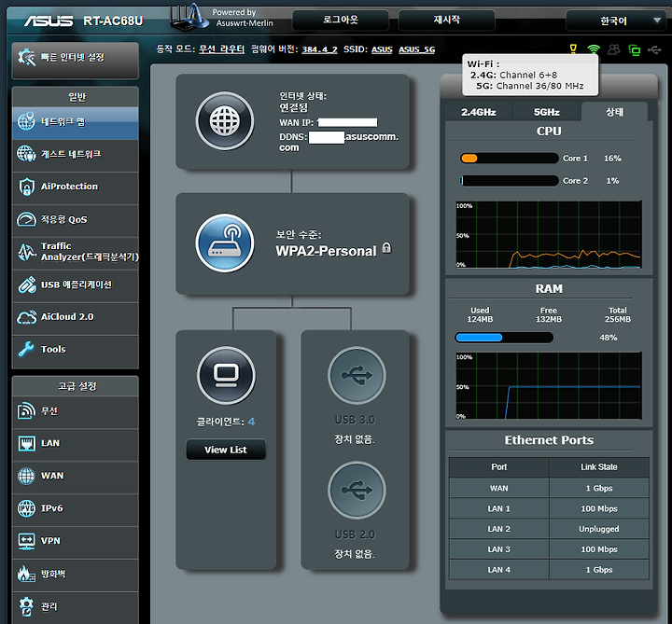Image resolution: width=672 pixels, height=624 pixels.
Task: Click the Tools wrench icon
Action: [26, 350]
